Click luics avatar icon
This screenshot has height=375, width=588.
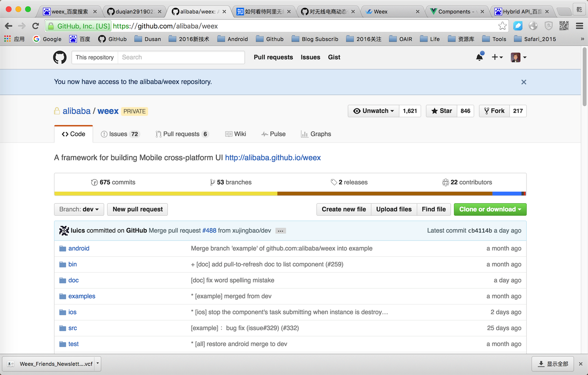64,231
